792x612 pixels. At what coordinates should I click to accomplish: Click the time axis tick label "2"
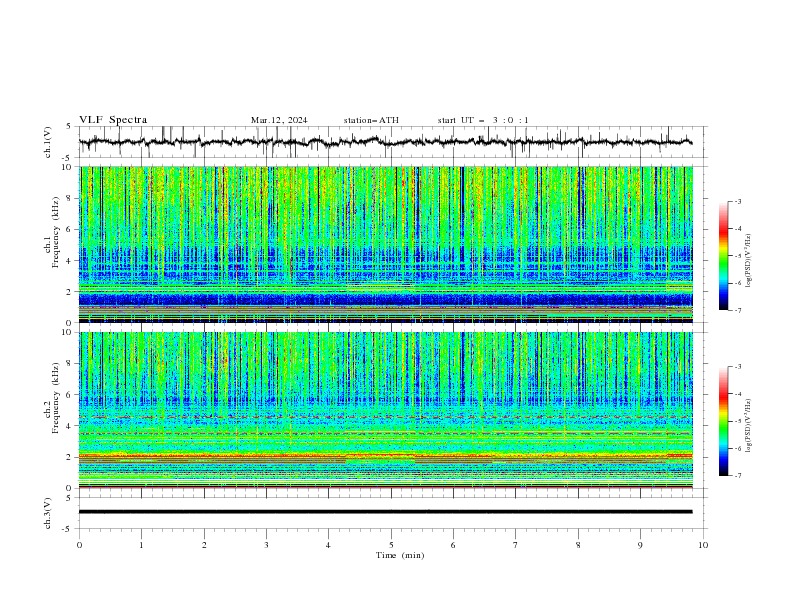pyautogui.click(x=204, y=545)
